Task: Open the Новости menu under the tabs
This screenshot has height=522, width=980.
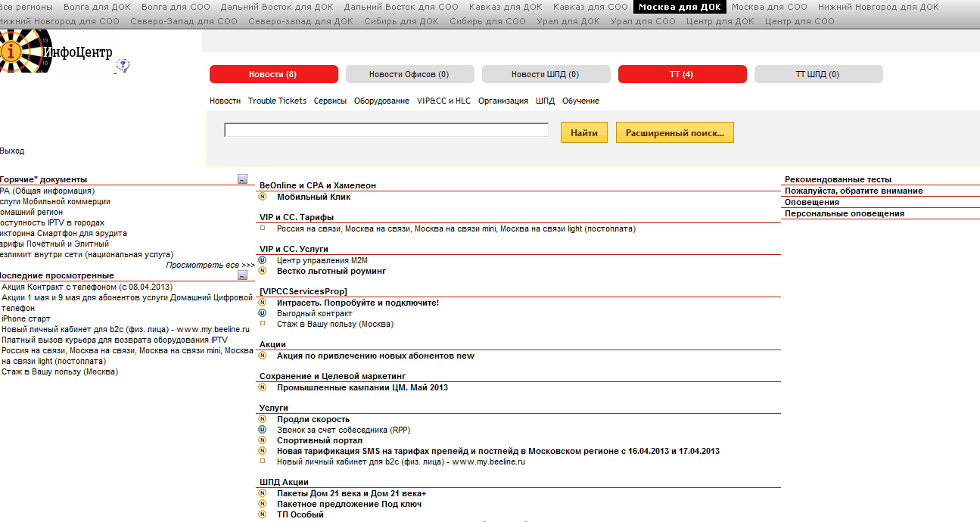Action: click(225, 101)
